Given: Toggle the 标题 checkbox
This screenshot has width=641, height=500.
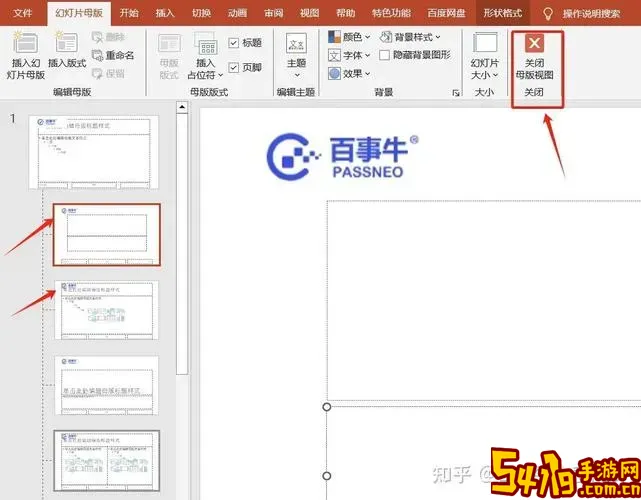Looking at the screenshot, I should (x=233, y=43).
